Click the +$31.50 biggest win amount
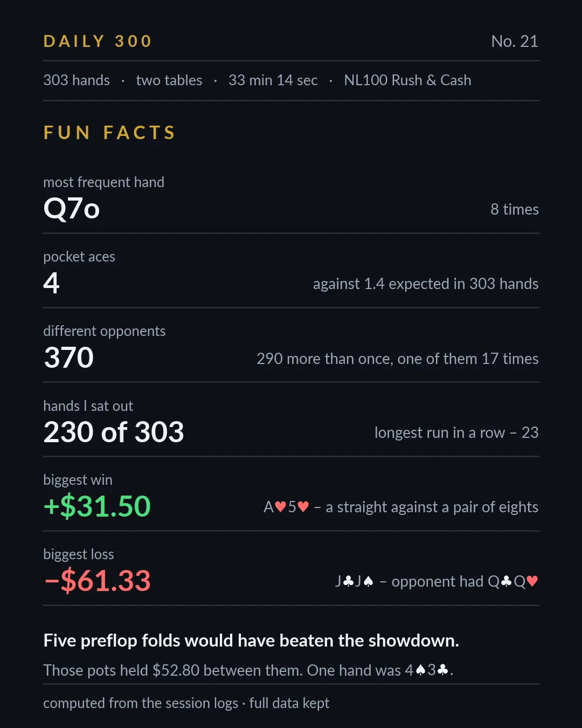The height and width of the screenshot is (728, 582). (x=97, y=506)
